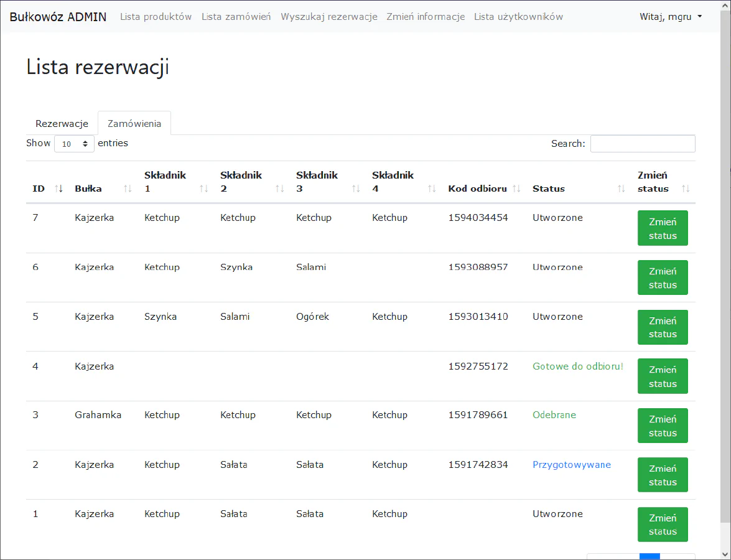This screenshot has width=731, height=560.
Task: Switch to the Rezerwacje tab
Action: 62,123
